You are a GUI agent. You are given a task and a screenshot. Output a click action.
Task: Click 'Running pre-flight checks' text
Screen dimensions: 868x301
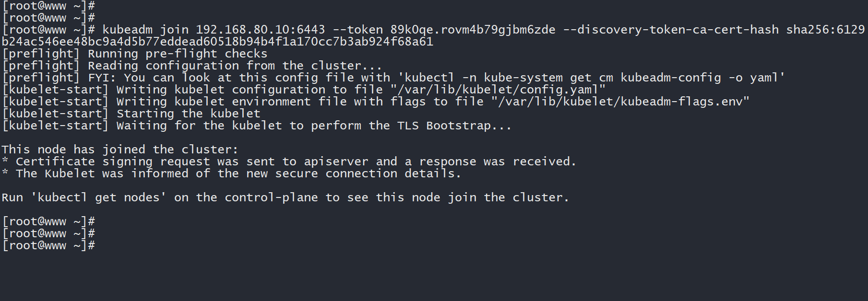point(177,54)
